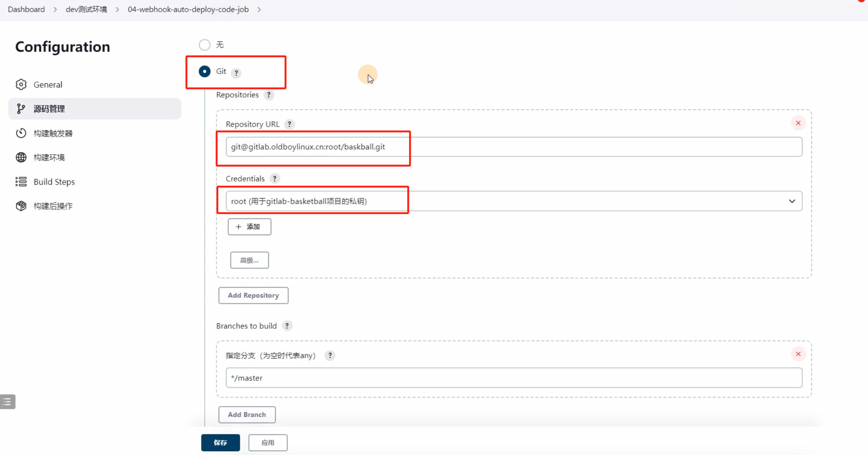Click the 保存 save button
This screenshot has height=455, width=868.
click(220, 442)
